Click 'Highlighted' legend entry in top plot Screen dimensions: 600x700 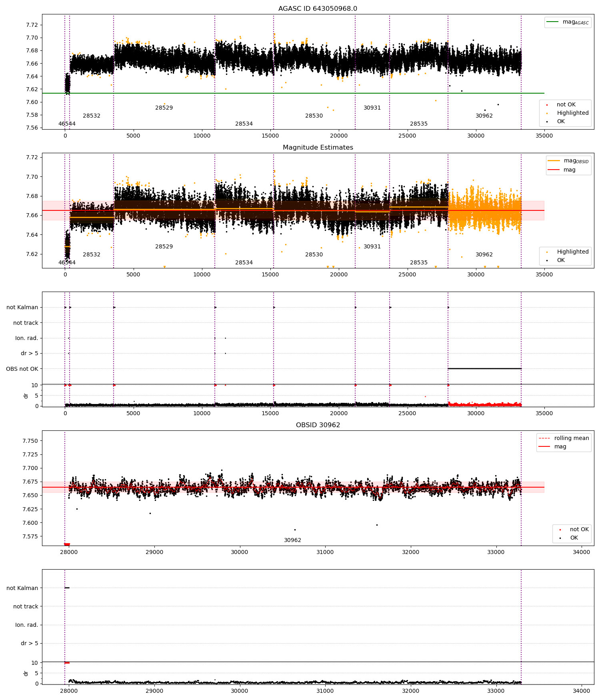pyautogui.click(x=568, y=113)
